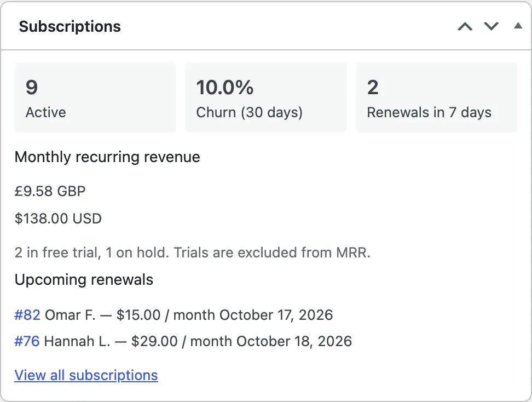The width and height of the screenshot is (532, 402).
Task: Click the £9.58 GBP value
Action: [x=50, y=191]
